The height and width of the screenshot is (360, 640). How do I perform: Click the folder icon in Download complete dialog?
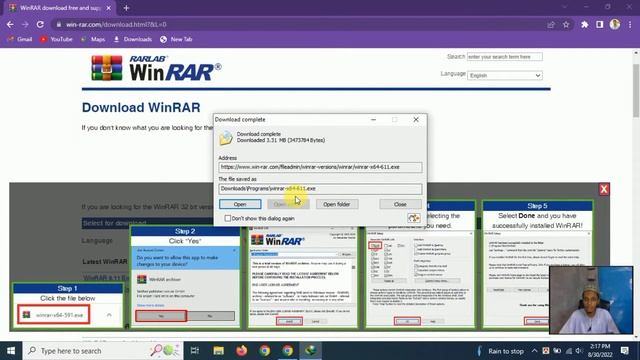(x=226, y=138)
